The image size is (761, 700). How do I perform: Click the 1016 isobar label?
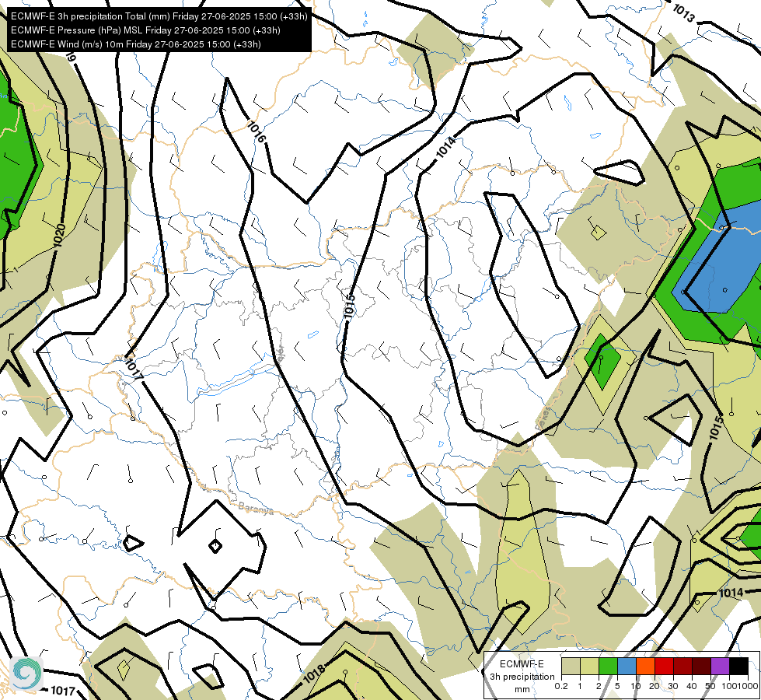257,131
